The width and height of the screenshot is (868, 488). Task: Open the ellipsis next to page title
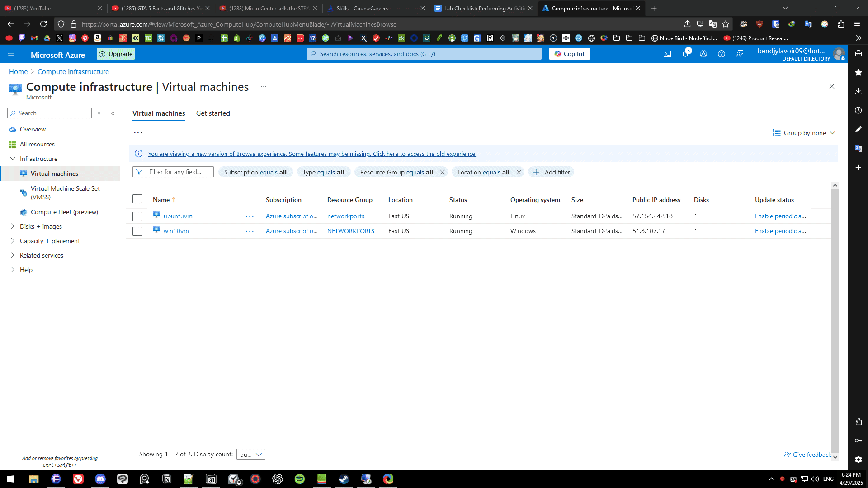tap(264, 86)
